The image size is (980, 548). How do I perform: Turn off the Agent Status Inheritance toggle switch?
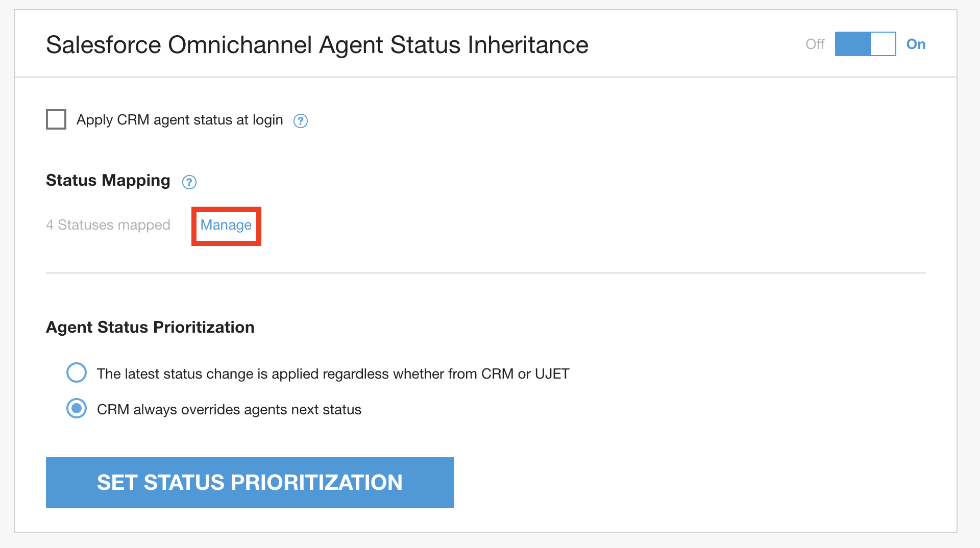865,44
